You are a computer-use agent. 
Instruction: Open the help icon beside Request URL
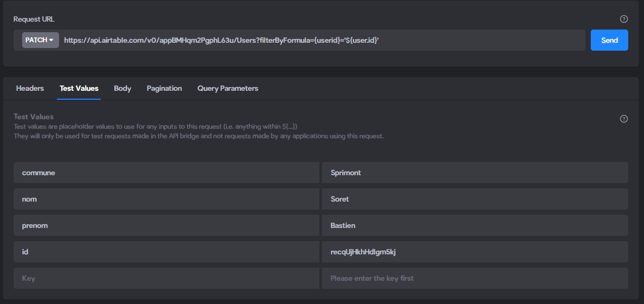click(x=624, y=19)
